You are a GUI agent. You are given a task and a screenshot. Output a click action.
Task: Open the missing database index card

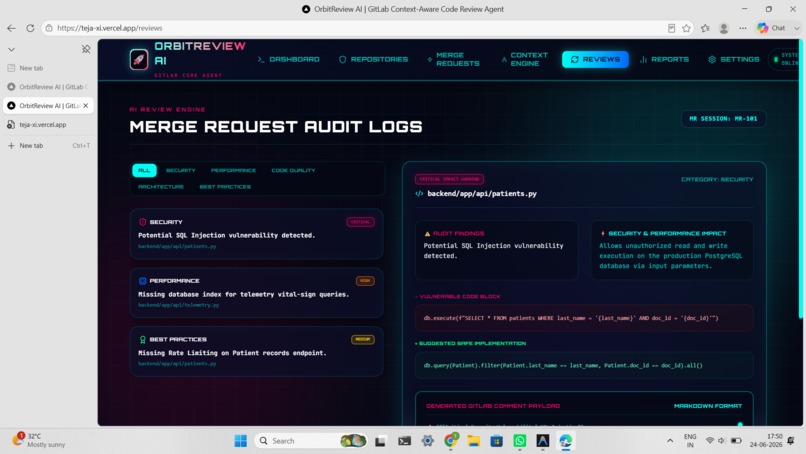click(x=256, y=293)
